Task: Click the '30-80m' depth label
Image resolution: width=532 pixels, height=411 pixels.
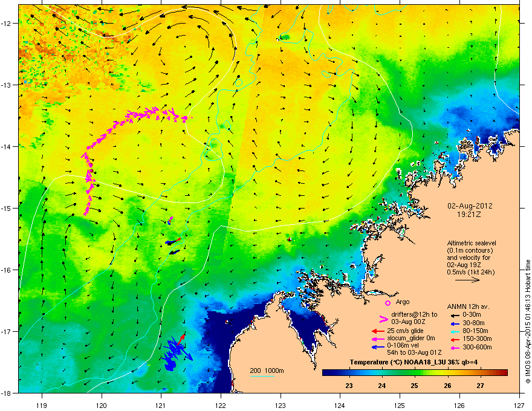Action: (473, 323)
